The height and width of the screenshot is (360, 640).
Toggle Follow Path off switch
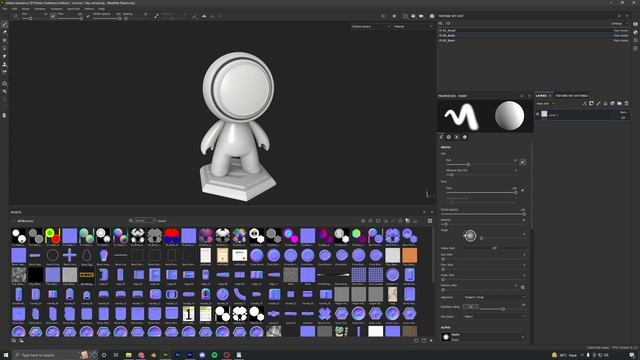(x=494, y=248)
